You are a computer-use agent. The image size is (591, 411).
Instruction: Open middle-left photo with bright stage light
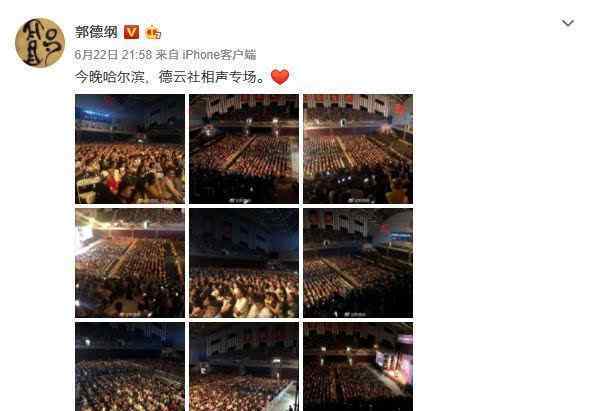click(130, 263)
